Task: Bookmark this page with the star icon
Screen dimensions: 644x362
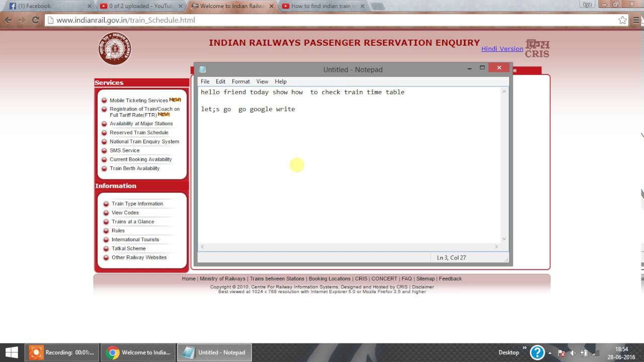Action: (x=622, y=20)
